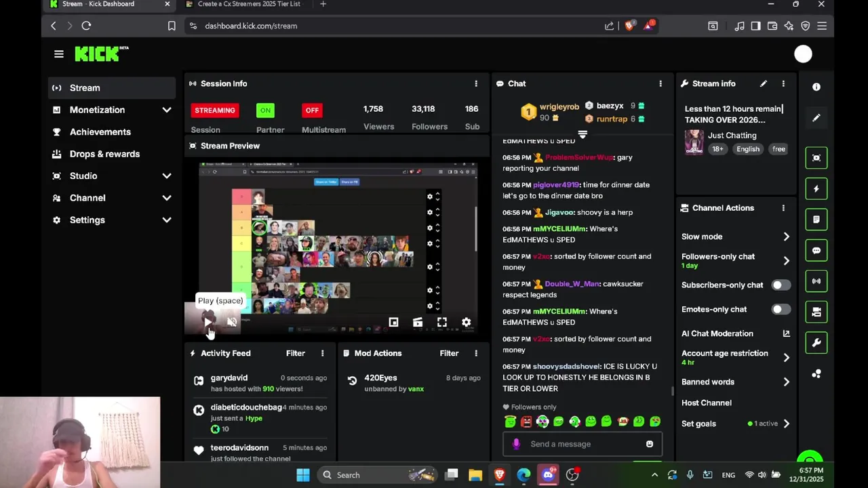Image resolution: width=868 pixels, height=488 pixels.
Task: Open stream preview settings gear
Action: tap(467, 323)
